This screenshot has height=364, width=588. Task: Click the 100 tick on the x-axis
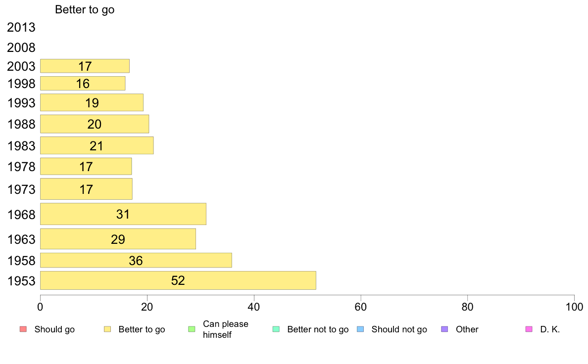574,307
